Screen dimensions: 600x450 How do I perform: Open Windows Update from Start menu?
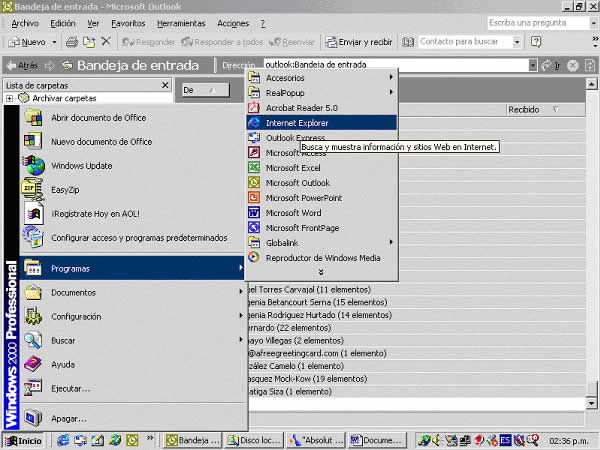(81, 166)
